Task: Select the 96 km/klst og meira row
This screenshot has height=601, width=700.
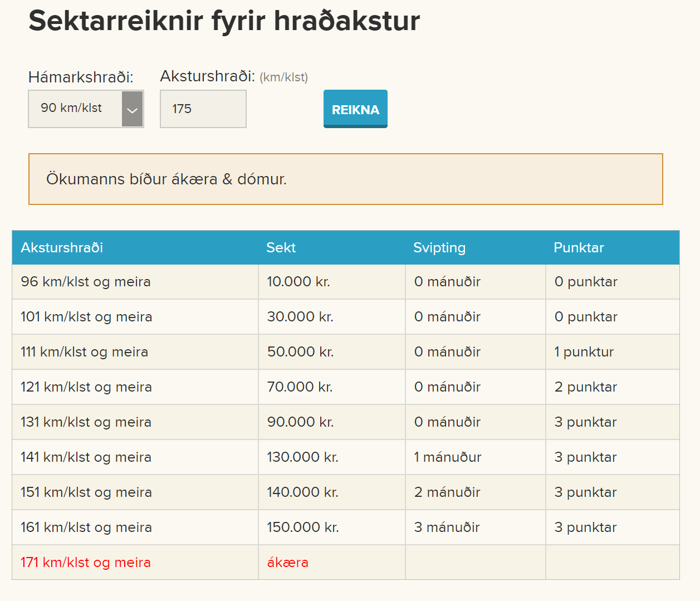Action: click(x=84, y=281)
